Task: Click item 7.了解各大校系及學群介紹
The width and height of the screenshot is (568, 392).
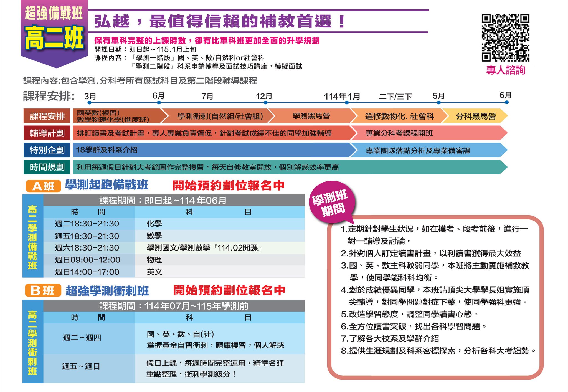Action: [x=390, y=338]
